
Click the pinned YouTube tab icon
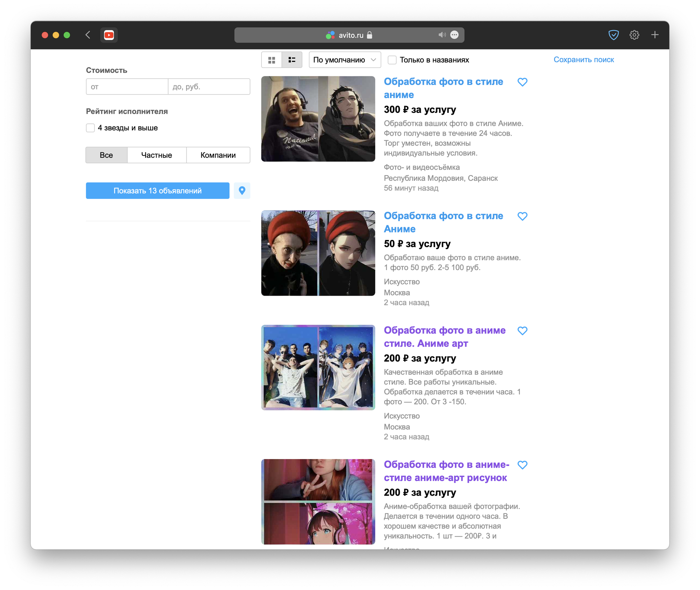109,35
